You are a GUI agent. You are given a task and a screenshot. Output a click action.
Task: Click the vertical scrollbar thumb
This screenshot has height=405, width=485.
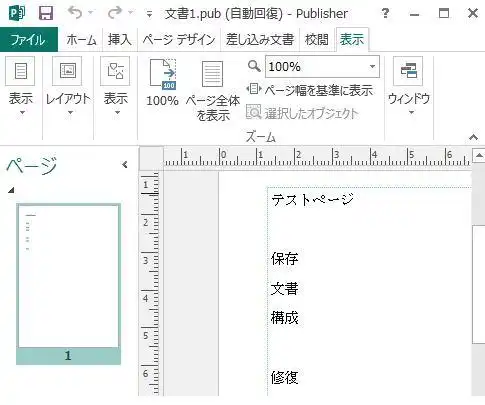point(479,284)
